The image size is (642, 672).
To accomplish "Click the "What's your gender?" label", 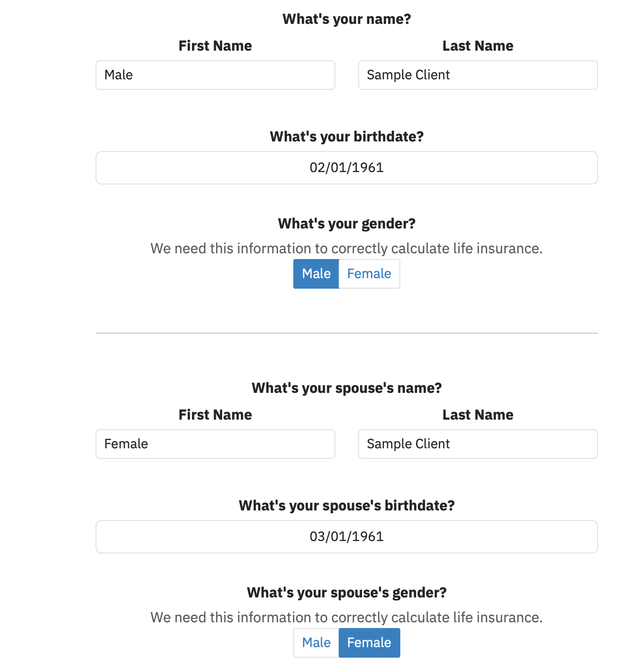I will click(347, 224).
